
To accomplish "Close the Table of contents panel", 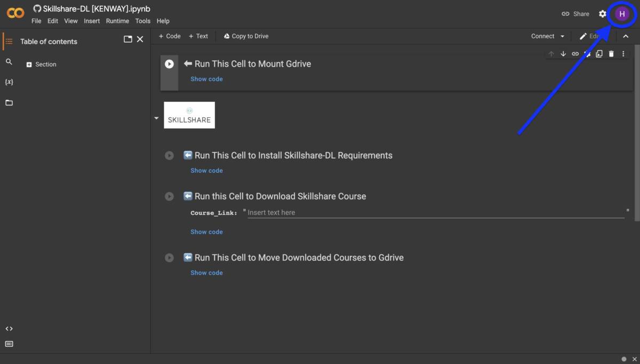I will [140, 39].
